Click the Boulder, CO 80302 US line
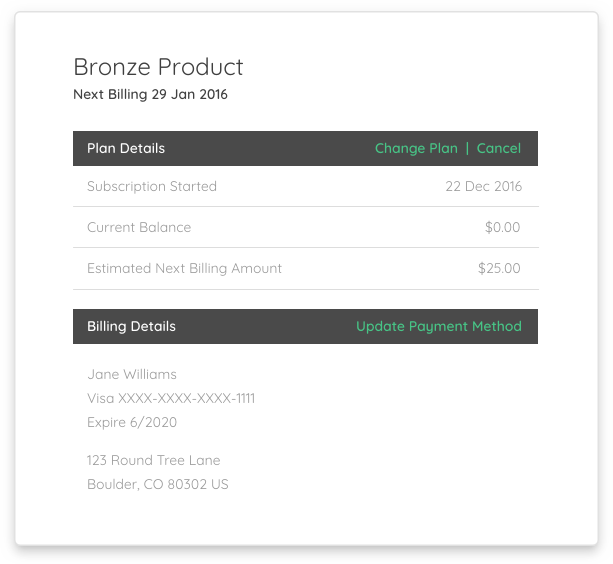 (158, 485)
